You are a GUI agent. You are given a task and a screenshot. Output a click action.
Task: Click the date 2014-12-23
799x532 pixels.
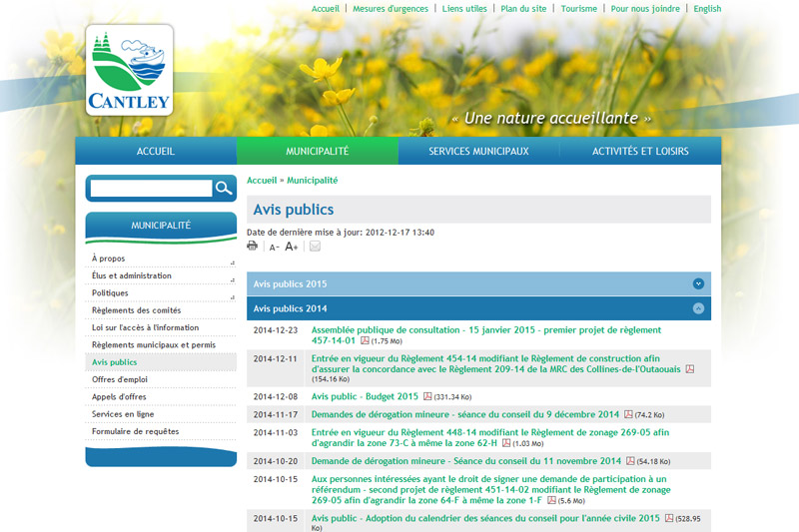coord(276,330)
